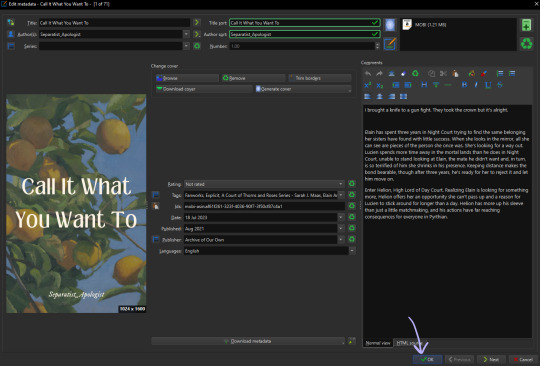
Task: Apply Superscript formatting
Action: [368, 85]
